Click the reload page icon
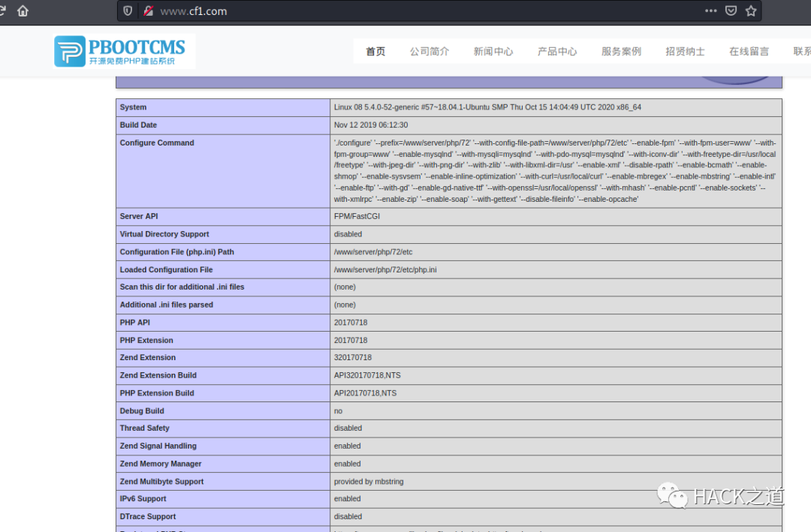811x532 pixels. [x=2, y=11]
